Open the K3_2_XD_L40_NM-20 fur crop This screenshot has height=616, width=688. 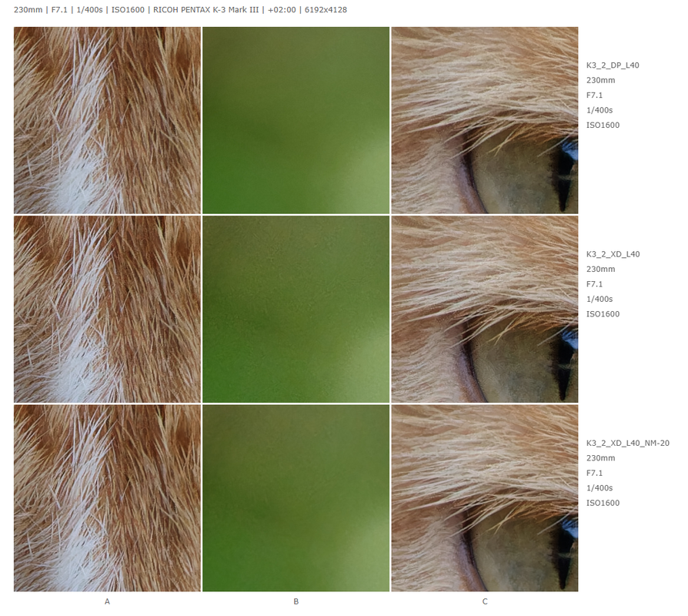[x=107, y=498]
